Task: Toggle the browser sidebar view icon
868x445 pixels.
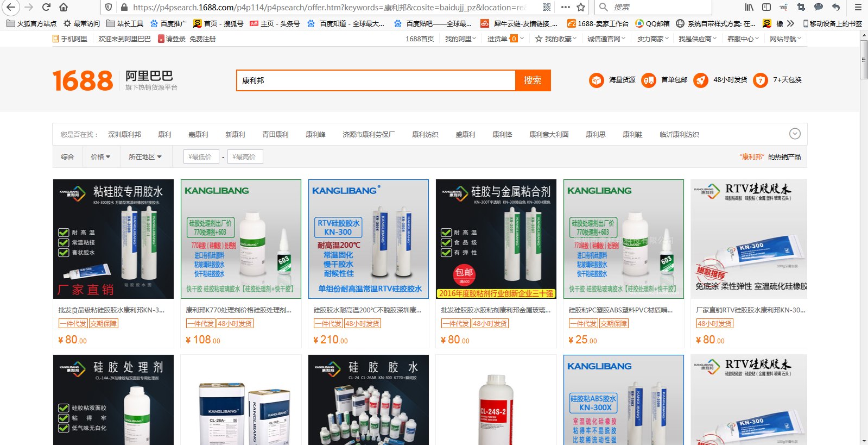Action: (766, 7)
